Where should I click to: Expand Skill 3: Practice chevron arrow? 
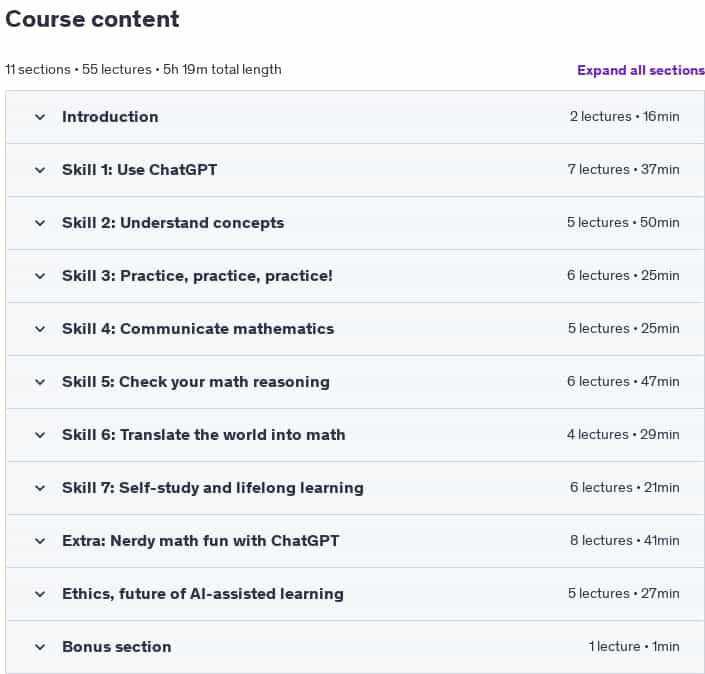(40, 276)
